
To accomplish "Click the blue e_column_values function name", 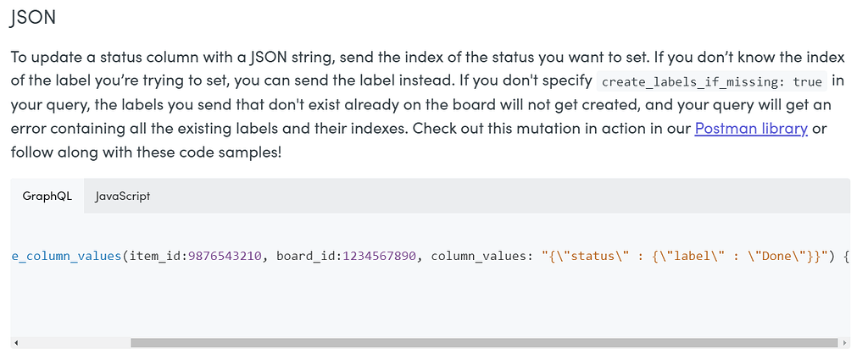I will pos(66,256).
